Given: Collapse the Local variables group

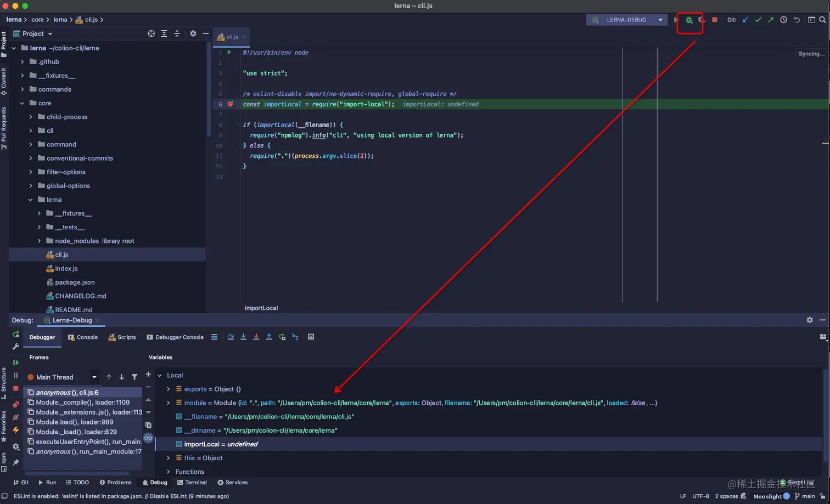Looking at the screenshot, I should (160, 375).
